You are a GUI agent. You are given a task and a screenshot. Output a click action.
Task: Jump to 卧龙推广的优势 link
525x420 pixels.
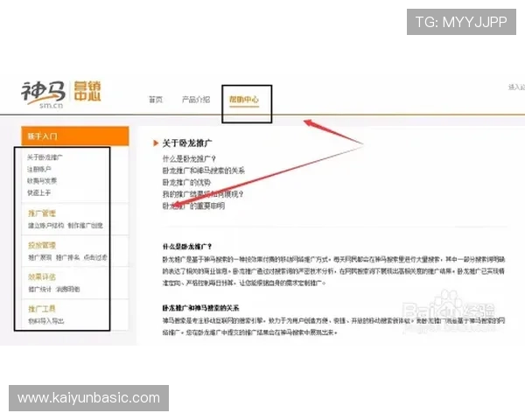tap(186, 183)
